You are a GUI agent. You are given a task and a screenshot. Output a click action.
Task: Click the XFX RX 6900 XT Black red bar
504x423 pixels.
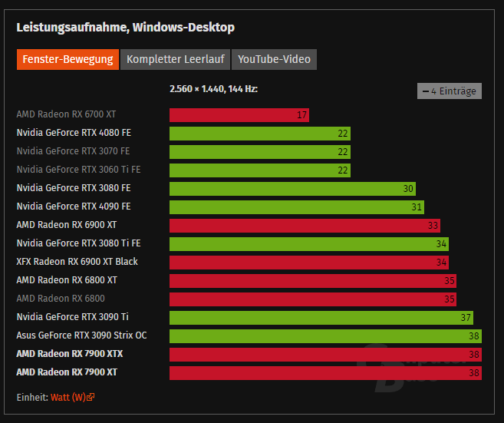coord(309,263)
